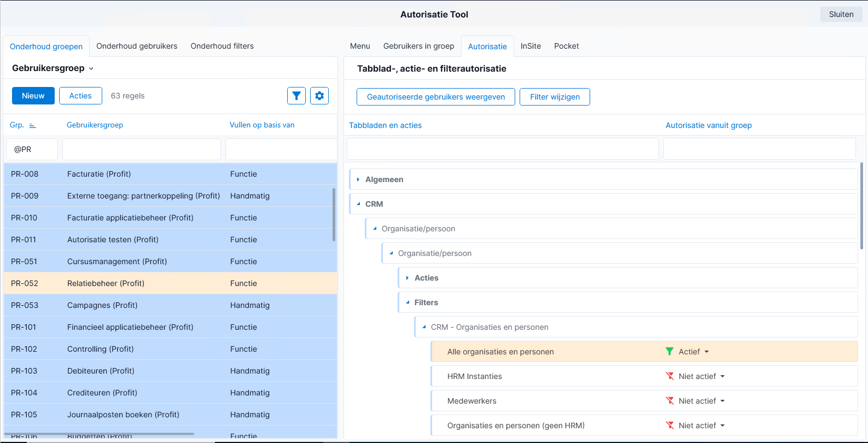This screenshot has width=868, height=443.
Task: Switch to the Gebruikers in groep tab
Action: click(419, 46)
